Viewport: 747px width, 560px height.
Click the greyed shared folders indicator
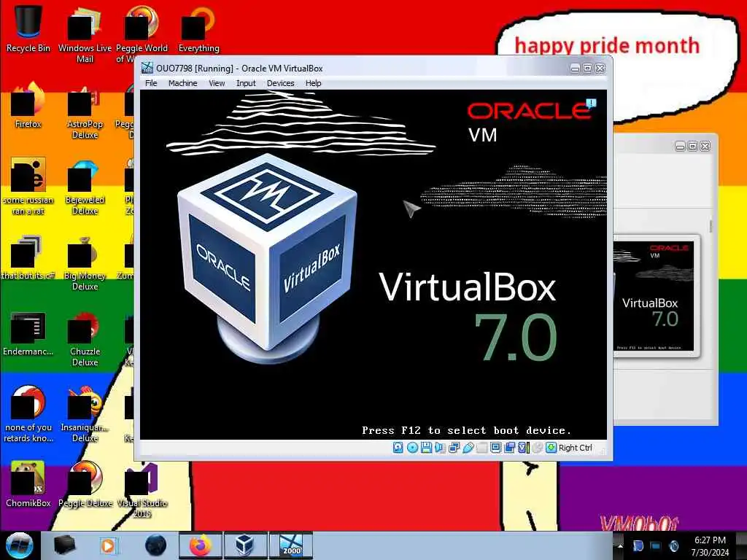pyautogui.click(x=481, y=448)
